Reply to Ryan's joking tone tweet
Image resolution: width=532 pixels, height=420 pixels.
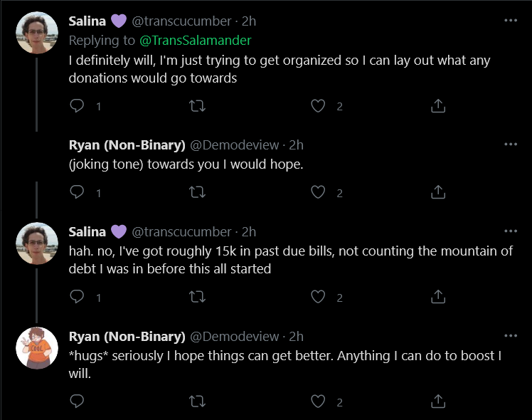point(77,192)
